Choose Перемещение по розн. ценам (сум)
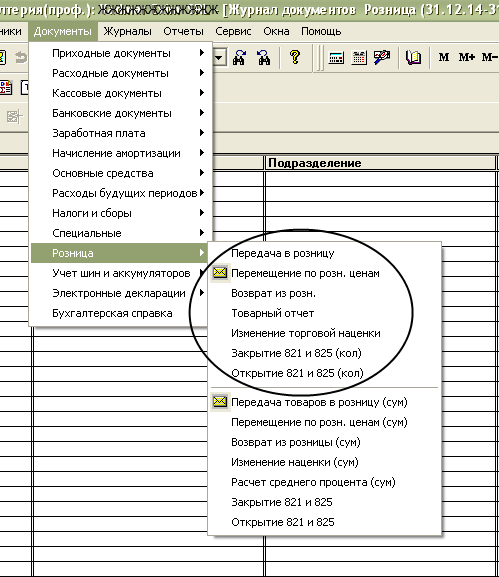Viewport: 499px width, 577px height. coord(325,422)
